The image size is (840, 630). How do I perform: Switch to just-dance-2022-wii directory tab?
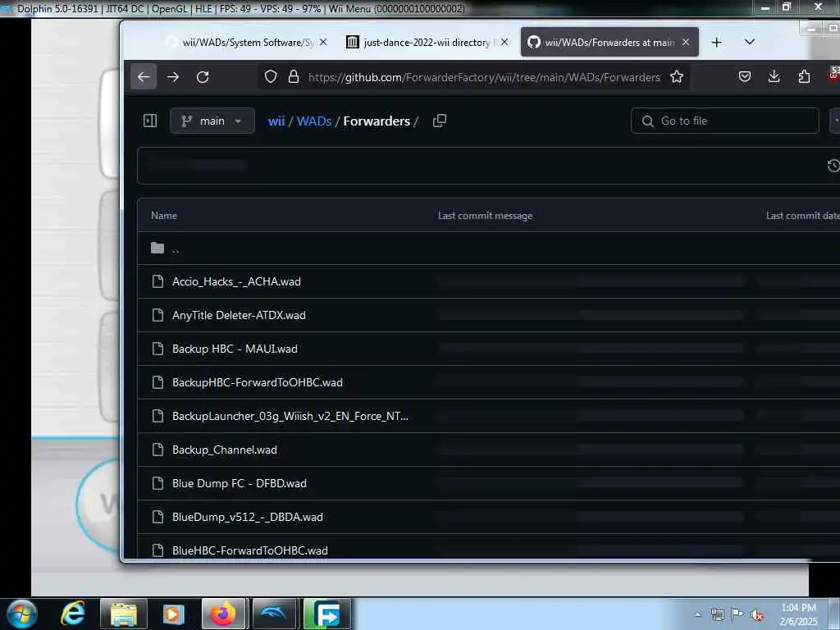click(427, 43)
